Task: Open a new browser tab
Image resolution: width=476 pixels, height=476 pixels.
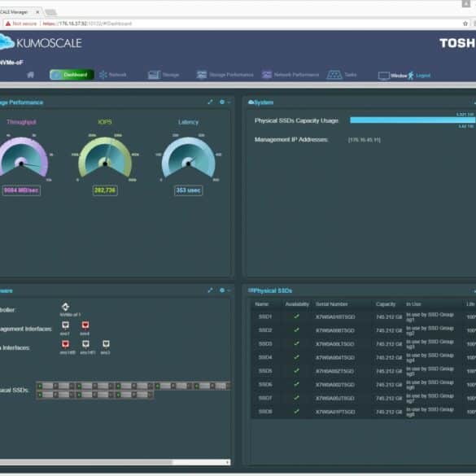Action: tap(50, 12)
